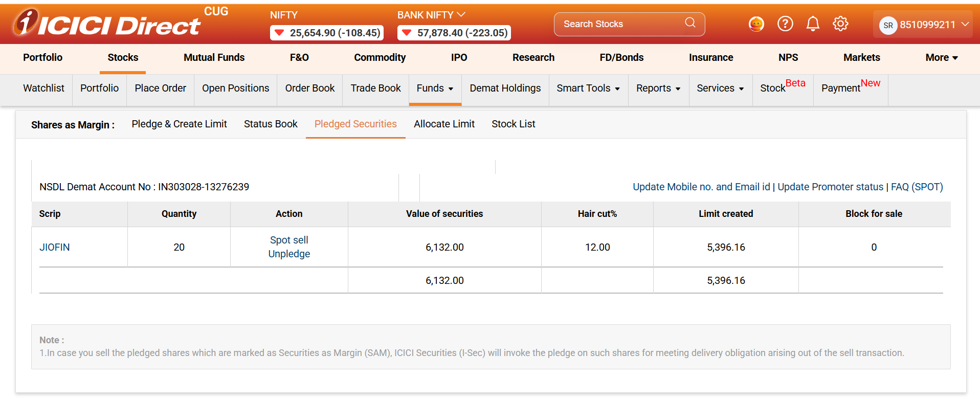Screen dimensions: 980x399
Task: Open the notifications bell
Action: click(813, 24)
